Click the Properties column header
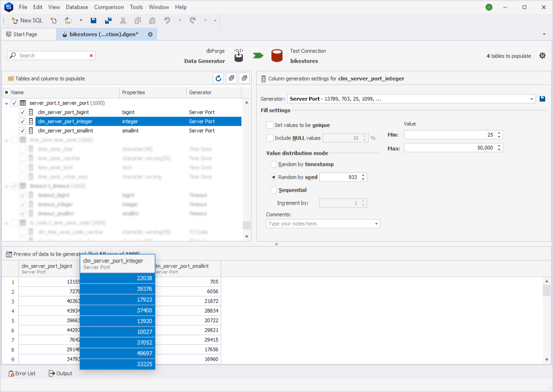This screenshot has height=392, width=553. click(x=153, y=93)
